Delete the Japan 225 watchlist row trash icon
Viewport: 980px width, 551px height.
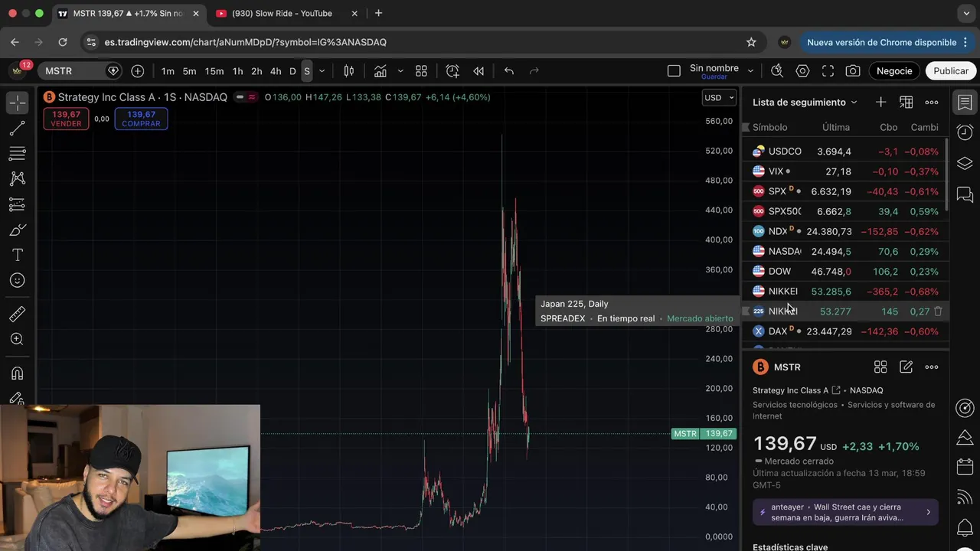click(x=938, y=311)
